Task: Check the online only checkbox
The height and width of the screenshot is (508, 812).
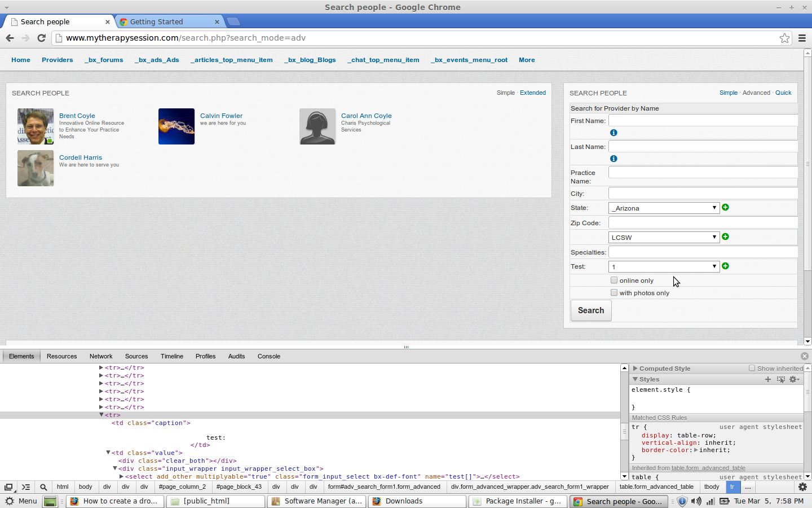Action: pos(614,280)
